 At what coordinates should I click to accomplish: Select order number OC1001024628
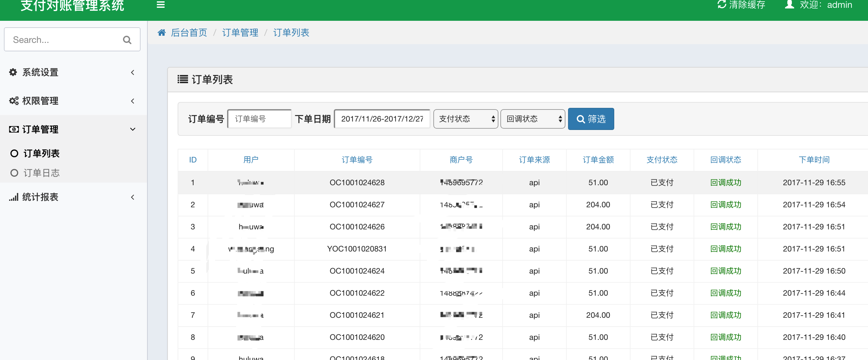click(357, 183)
